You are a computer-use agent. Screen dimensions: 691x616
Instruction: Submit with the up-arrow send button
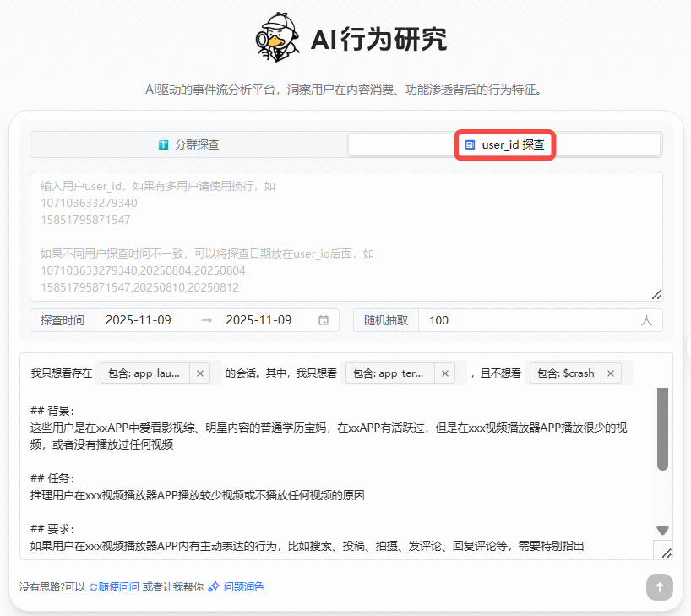[659, 587]
